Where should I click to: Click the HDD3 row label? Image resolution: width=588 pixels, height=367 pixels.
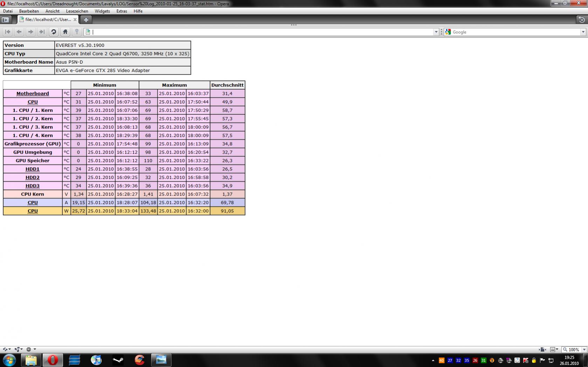[x=33, y=186]
